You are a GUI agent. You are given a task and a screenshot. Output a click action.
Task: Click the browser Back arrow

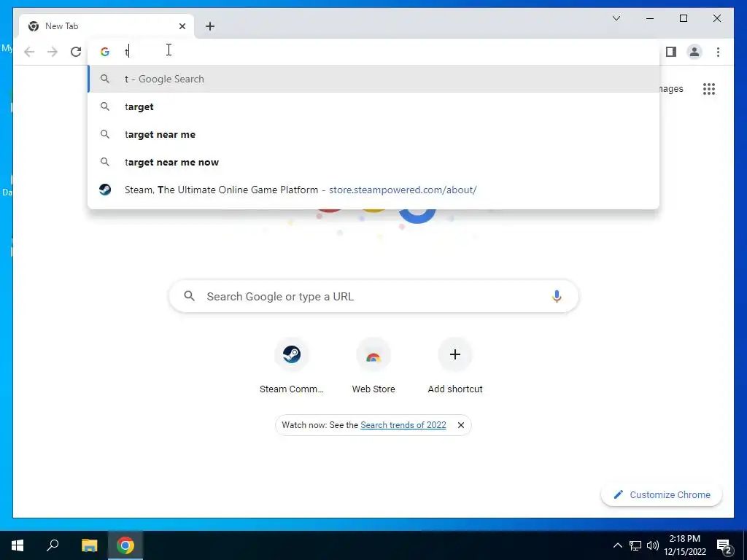[x=29, y=52]
